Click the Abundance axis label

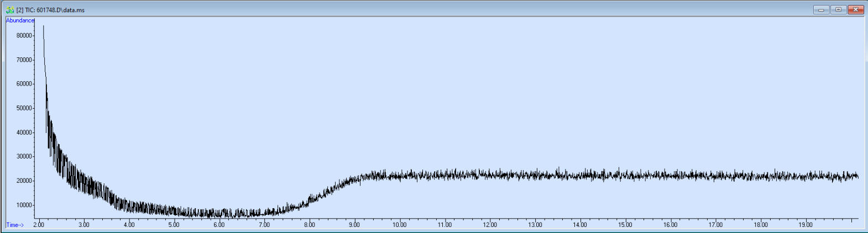(x=20, y=20)
